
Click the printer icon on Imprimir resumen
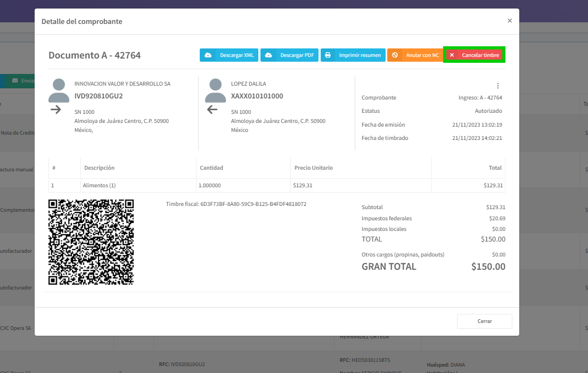[x=328, y=55]
